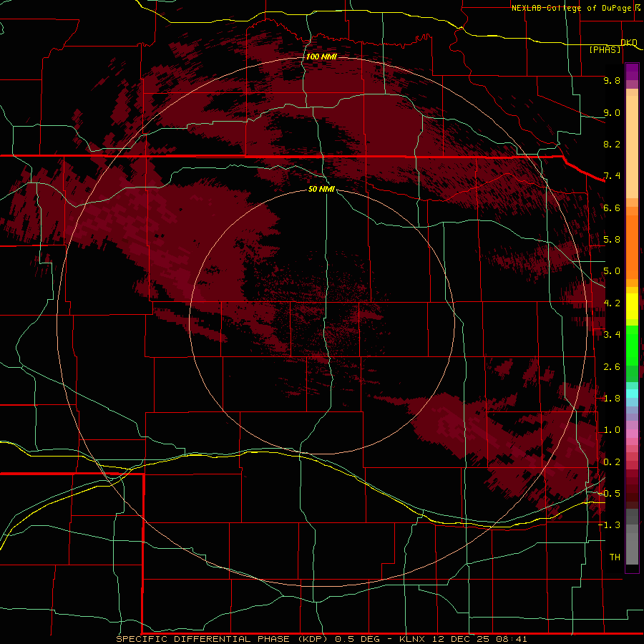Click the DKD label above the legend
644x644 pixels.
click(x=629, y=42)
